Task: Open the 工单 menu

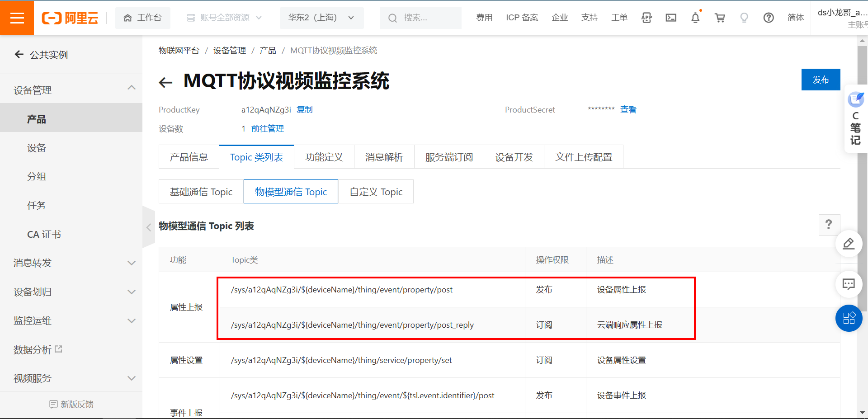Action: point(619,18)
